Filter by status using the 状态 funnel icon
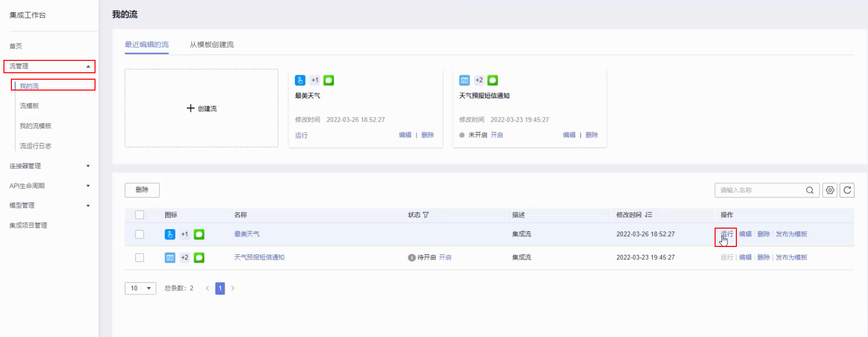Image resolution: width=868 pixels, height=337 pixels. click(426, 215)
